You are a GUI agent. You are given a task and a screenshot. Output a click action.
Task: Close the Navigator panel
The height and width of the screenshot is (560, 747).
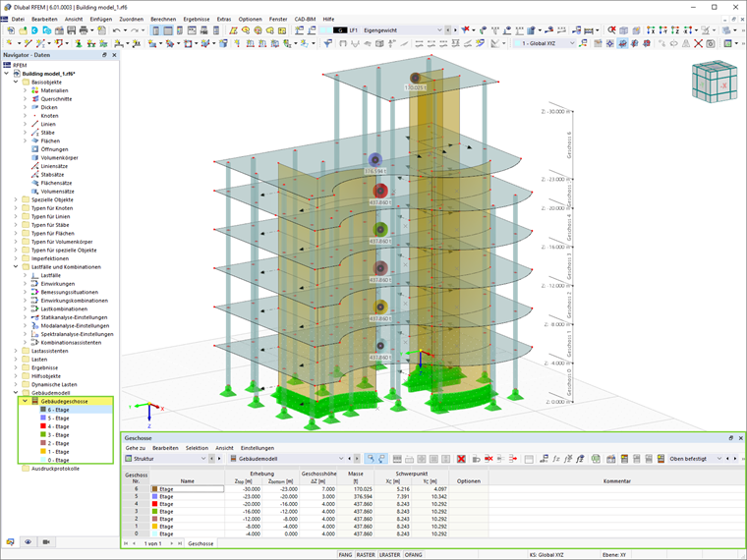[114, 55]
